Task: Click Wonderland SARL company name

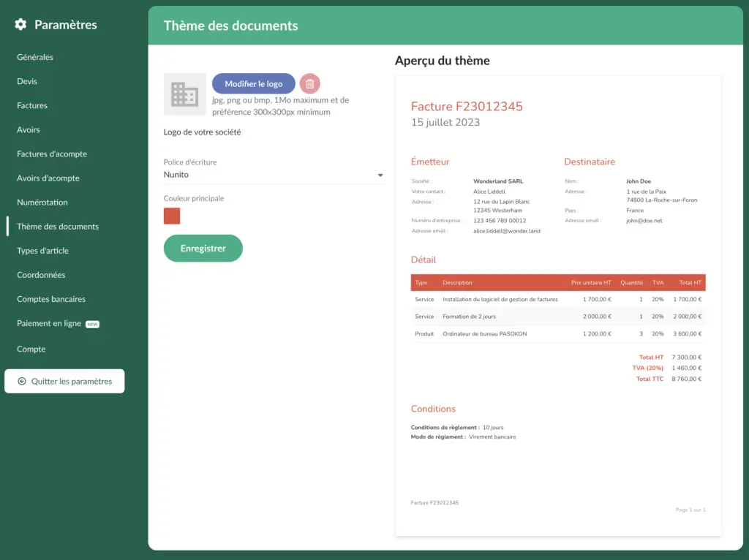Action: coord(498,181)
